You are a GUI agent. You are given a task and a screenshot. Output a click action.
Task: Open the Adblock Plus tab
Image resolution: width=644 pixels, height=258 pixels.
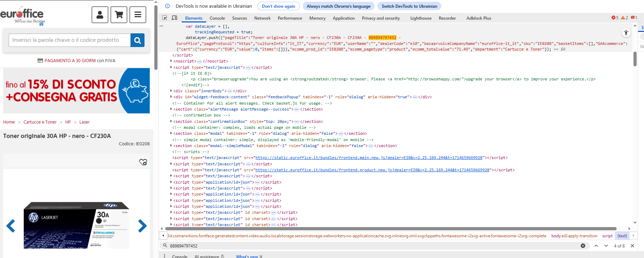(479, 18)
